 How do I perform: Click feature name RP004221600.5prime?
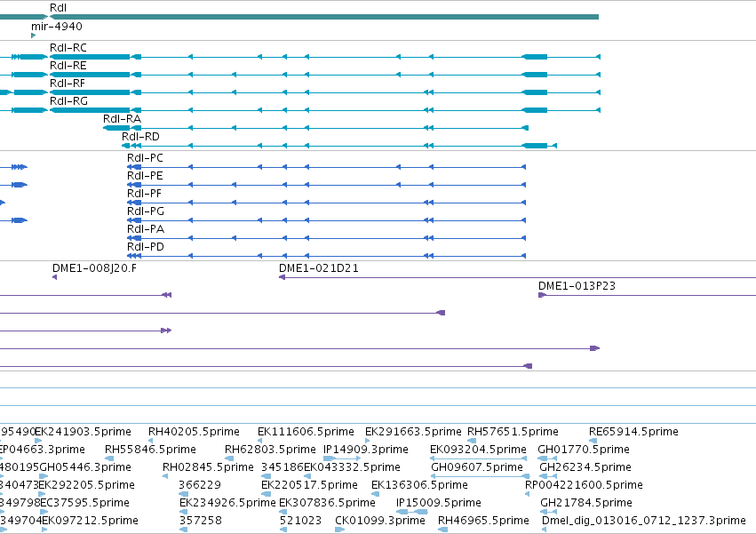584,485
